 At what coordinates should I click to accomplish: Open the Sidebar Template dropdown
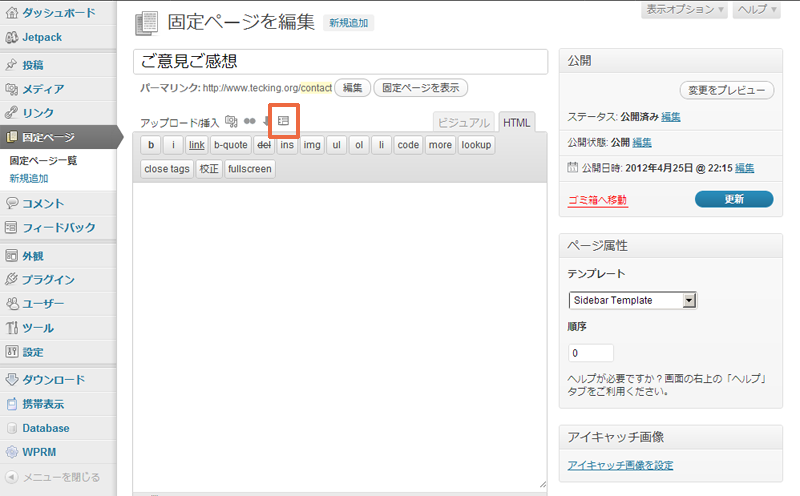[632, 300]
